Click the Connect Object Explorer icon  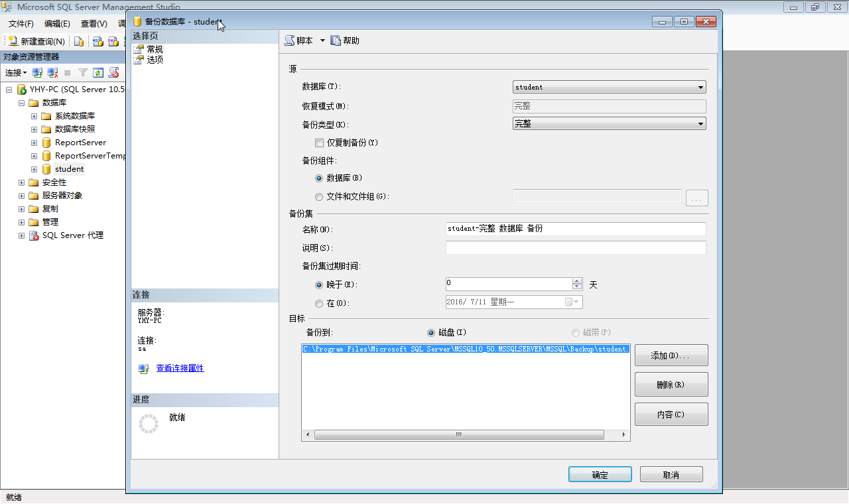(x=38, y=72)
